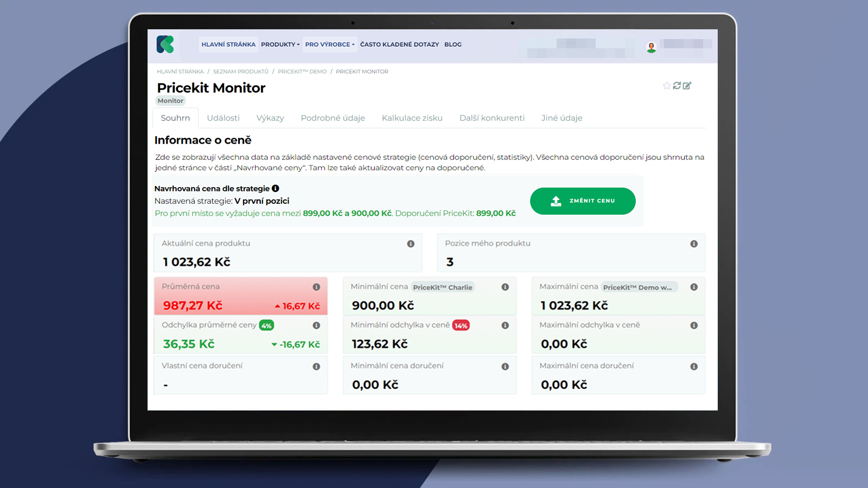Star the Pricekit Monitor product as favorite
Screen dimensions: 868x488
pos(667,86)
